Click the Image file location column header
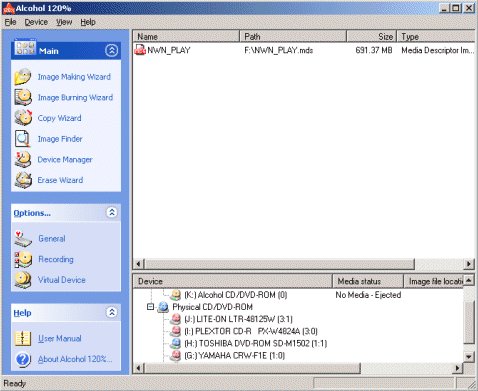 [434, 281]
